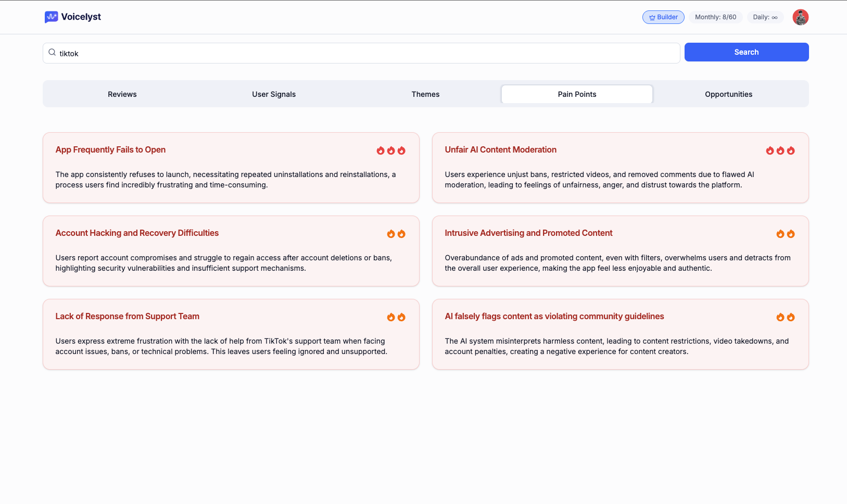Click description starting 'Users express extreme frustration'
Viewport: 847px width, 504px height.
tap(221, 346)
